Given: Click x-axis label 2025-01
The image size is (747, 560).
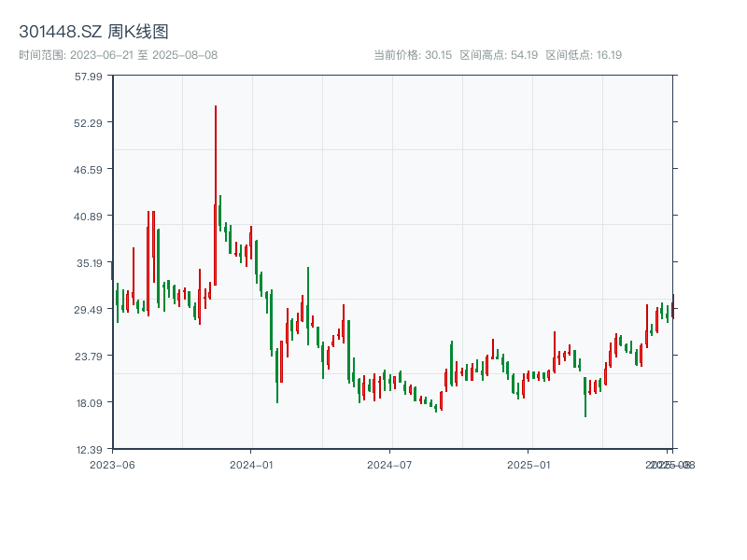Looking at the screenshot, I should click(x=529, y=465).
